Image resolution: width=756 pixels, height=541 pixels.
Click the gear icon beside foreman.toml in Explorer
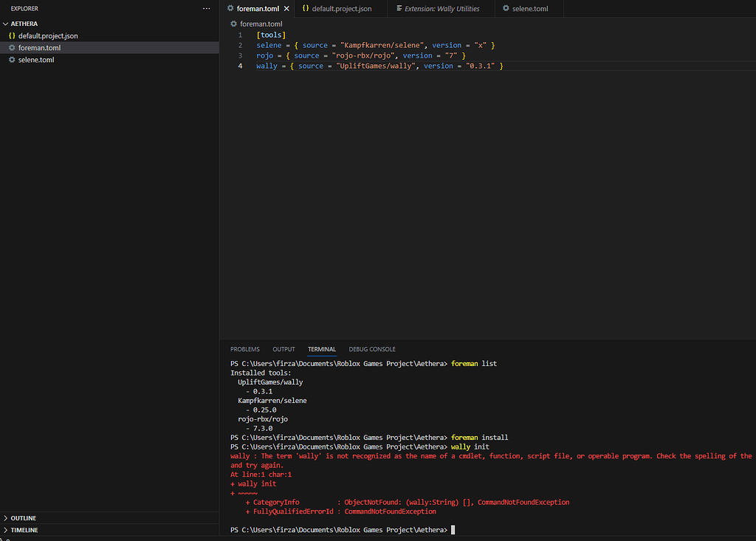coord(12,48)
